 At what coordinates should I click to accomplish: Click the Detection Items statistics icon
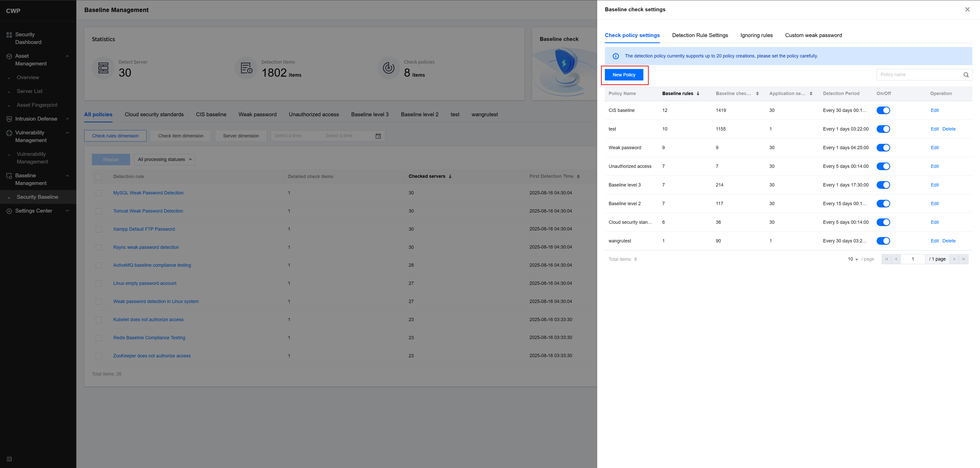(x=246, y=68)
